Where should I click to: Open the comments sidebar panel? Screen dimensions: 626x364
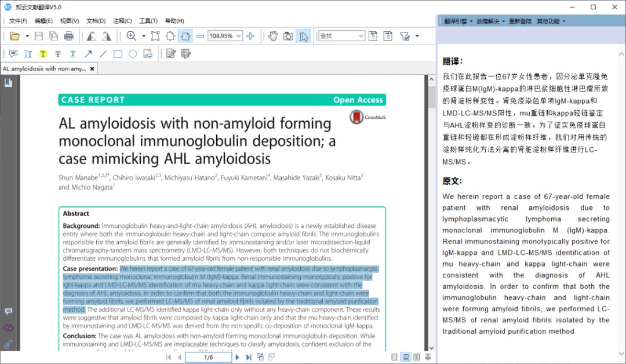pos(8,311)
